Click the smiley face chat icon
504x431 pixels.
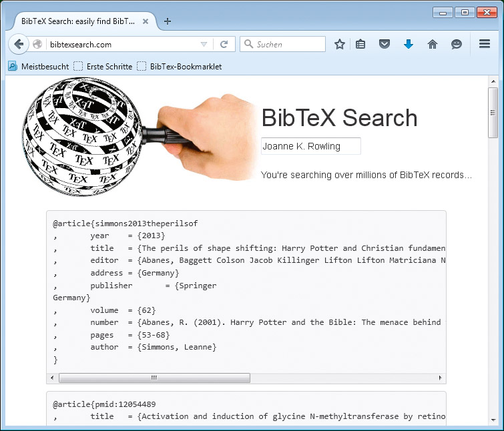(457, 45)
